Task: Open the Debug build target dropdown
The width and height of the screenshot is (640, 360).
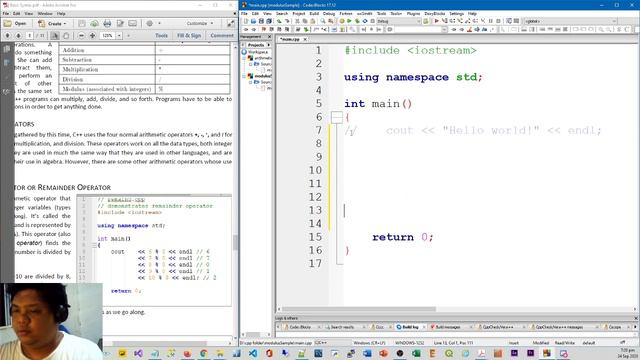Action: (418, 21)
